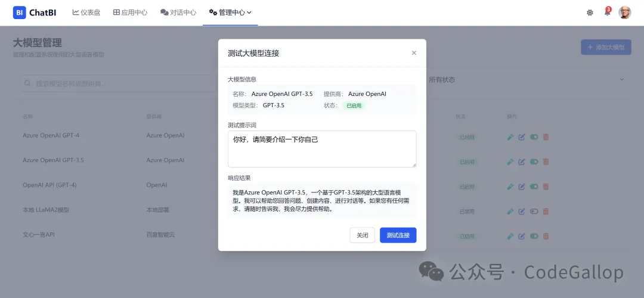Edit icon for Azure OpenAI GPT-4 row
644x298 pixels.
pyautogui.click(x=522, y=137)
